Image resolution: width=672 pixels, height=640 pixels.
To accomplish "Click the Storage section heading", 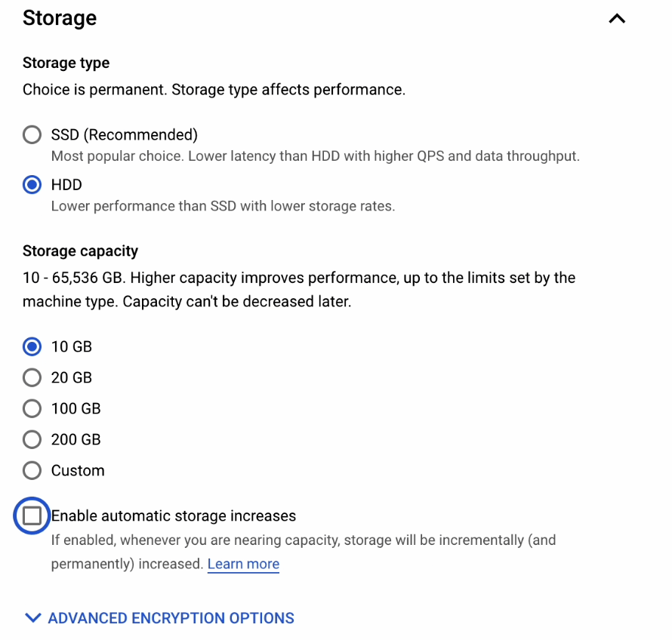I will [60, 18].
